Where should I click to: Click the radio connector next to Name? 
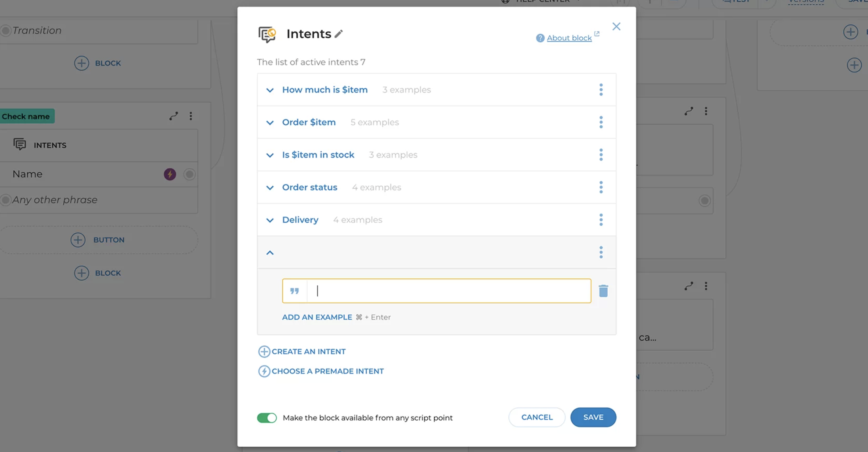[189, 174]
